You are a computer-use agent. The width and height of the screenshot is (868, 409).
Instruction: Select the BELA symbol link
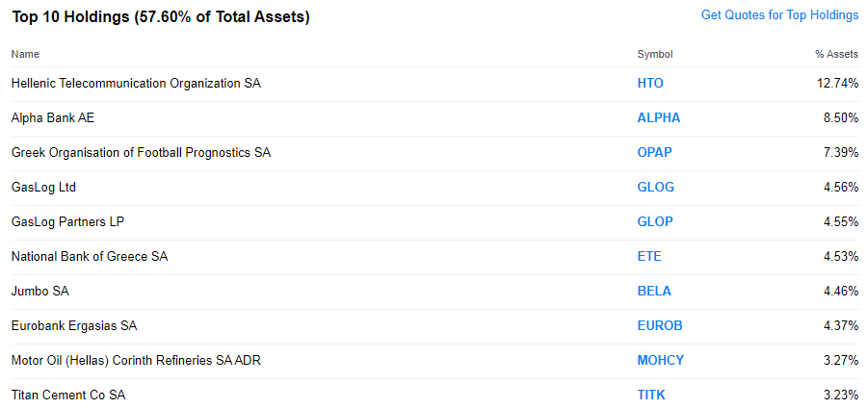click(654, 292)
